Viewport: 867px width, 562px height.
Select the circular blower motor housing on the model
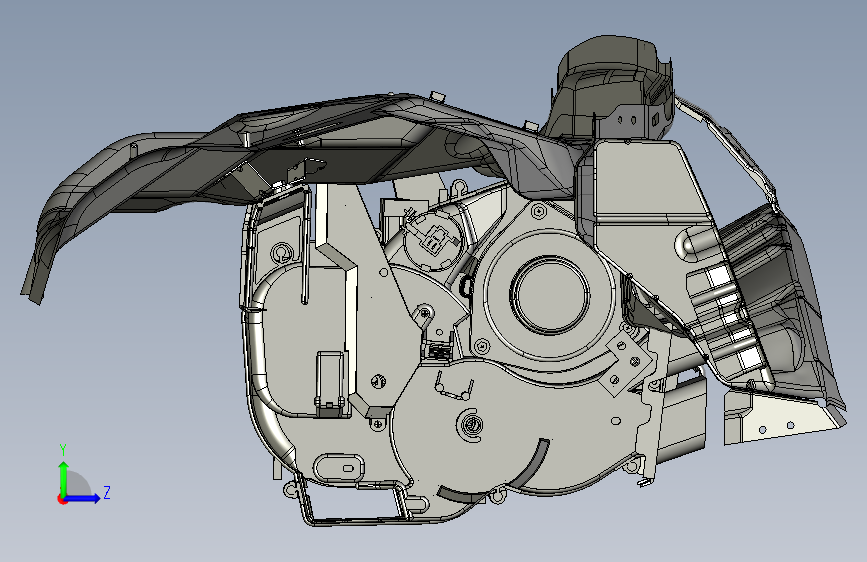[x=550, y=294]
